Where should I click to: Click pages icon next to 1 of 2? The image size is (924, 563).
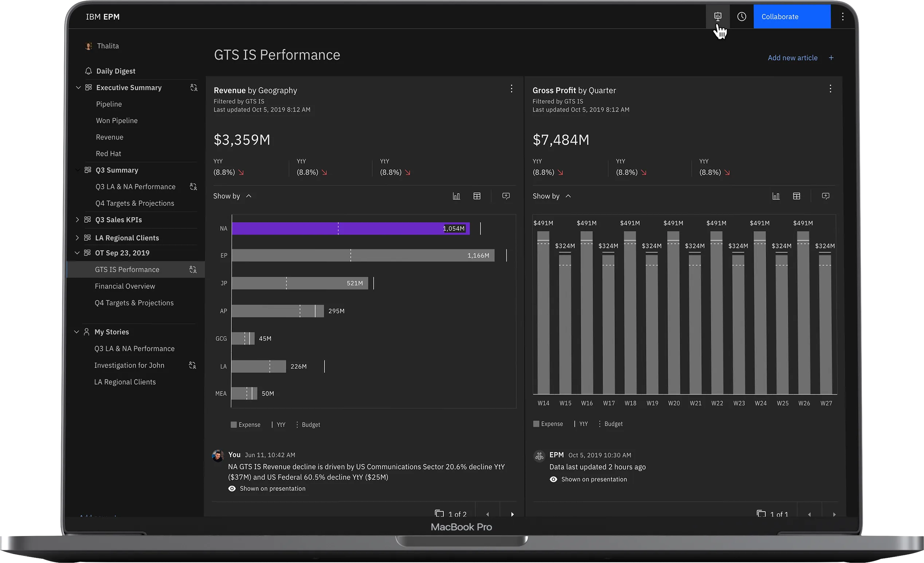(439, 513)
